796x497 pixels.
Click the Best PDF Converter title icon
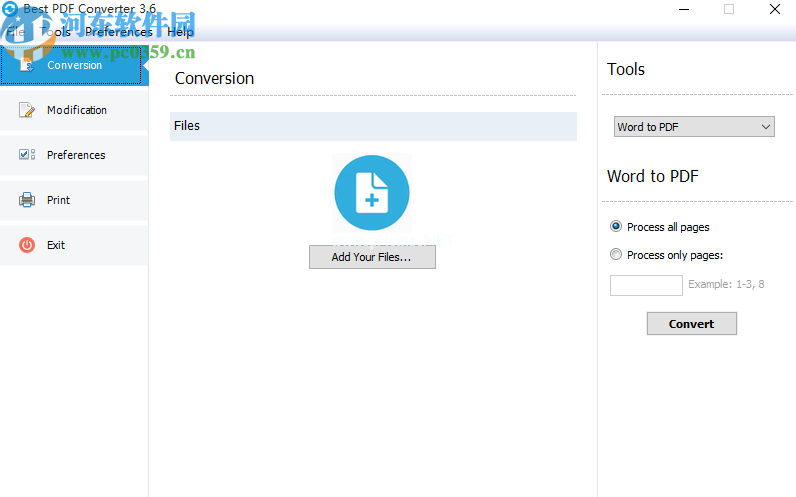[10, 9]
